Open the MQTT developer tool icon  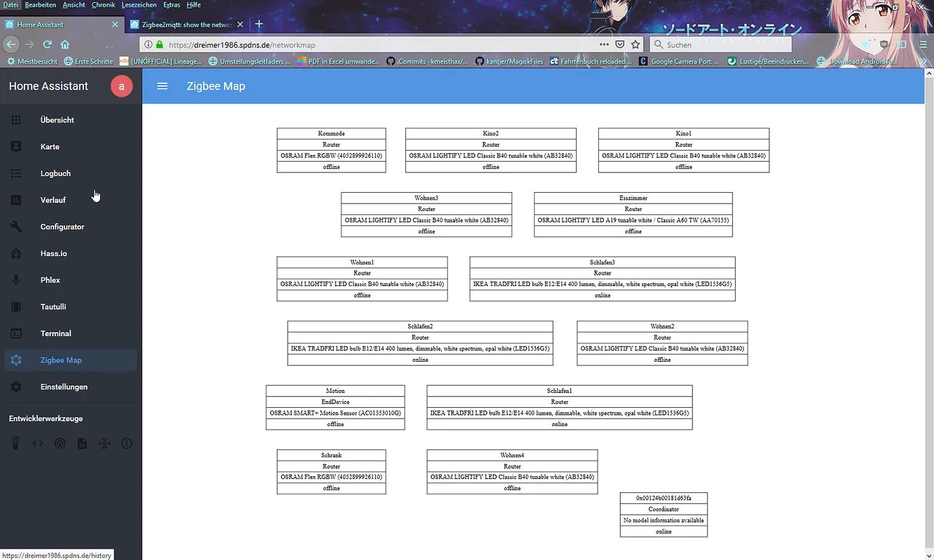pyautogui.click(x=104, y=444)
